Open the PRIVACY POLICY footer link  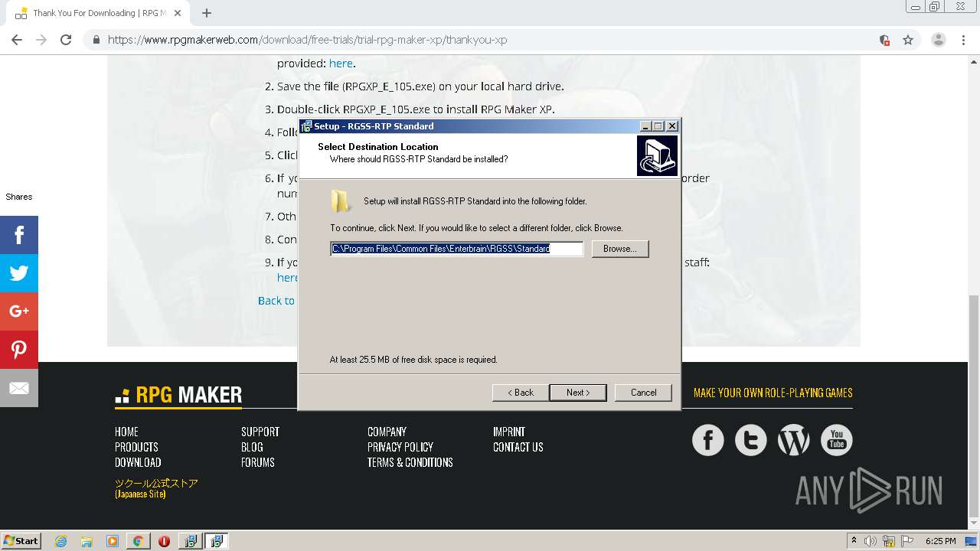400,447
